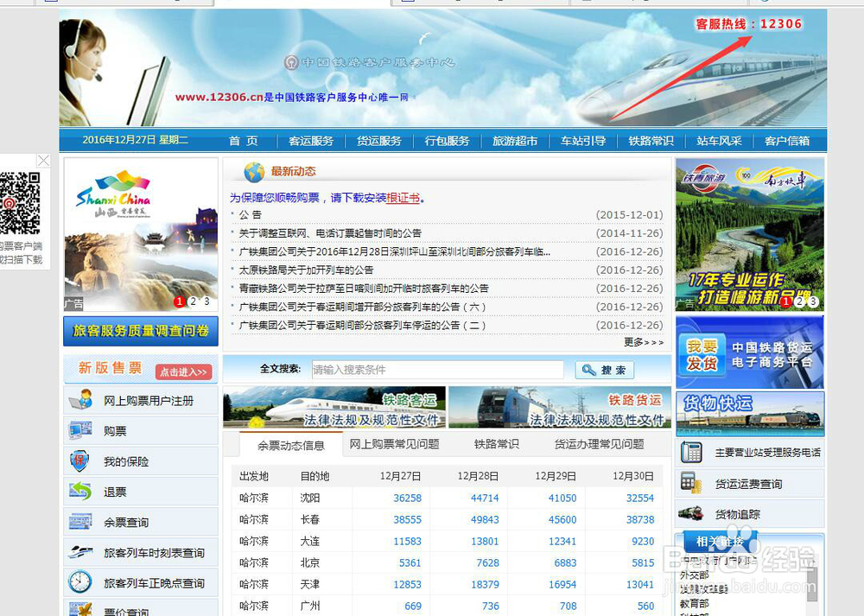Click the train timetable query icon
Image resolution: width=864 pixels, height=616 pixels.
(x=81, y=551)
